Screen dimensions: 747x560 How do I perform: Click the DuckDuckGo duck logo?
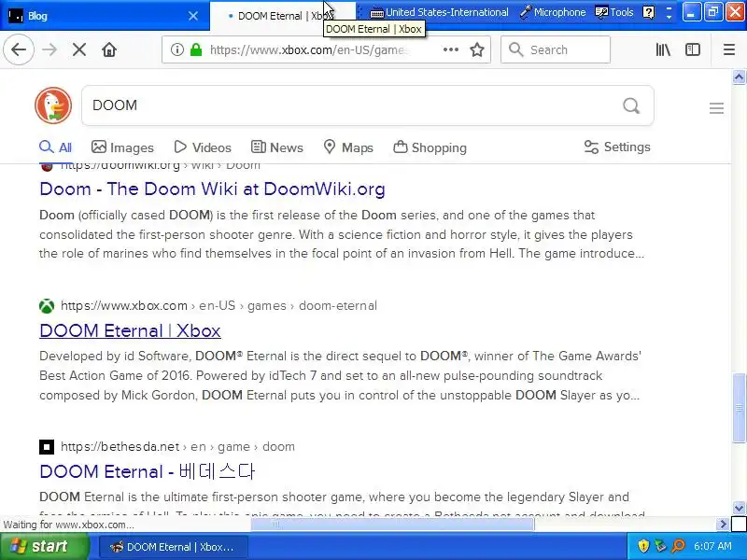click(53, 105)
